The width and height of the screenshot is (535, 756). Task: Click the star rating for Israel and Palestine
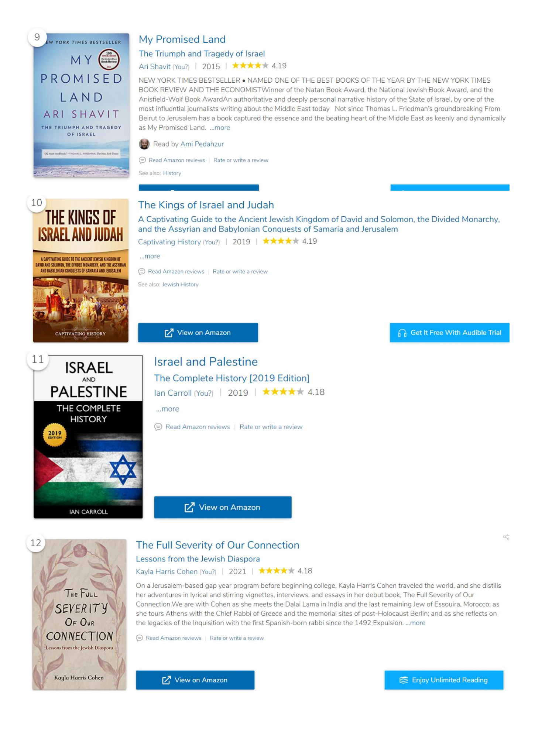coord(283,392)
